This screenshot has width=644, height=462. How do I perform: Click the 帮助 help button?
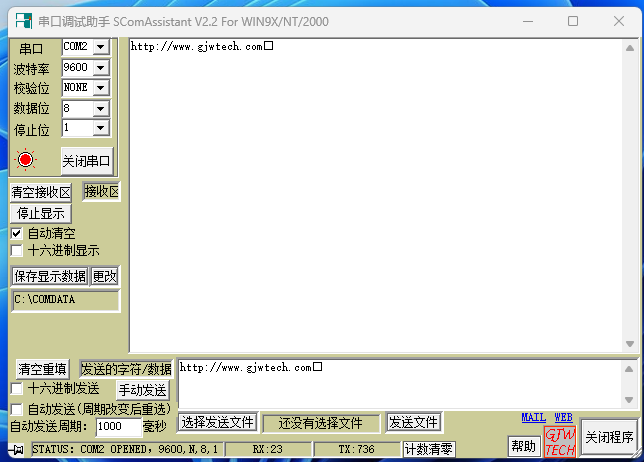524,446
